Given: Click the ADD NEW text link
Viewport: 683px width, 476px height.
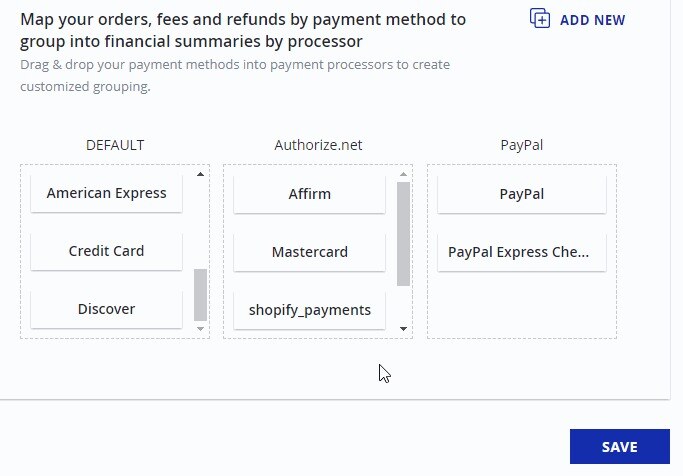Looking at the screenshot, I should [592, 20].
